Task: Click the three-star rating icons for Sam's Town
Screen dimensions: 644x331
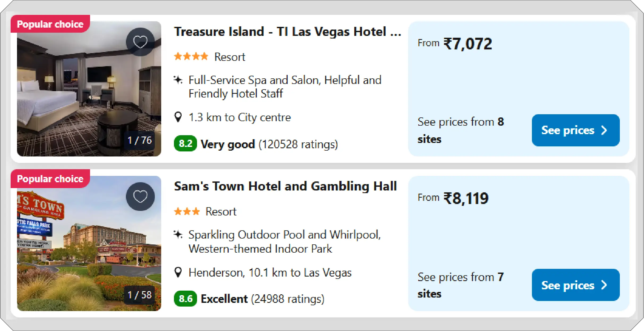Action: coord(187,211)
